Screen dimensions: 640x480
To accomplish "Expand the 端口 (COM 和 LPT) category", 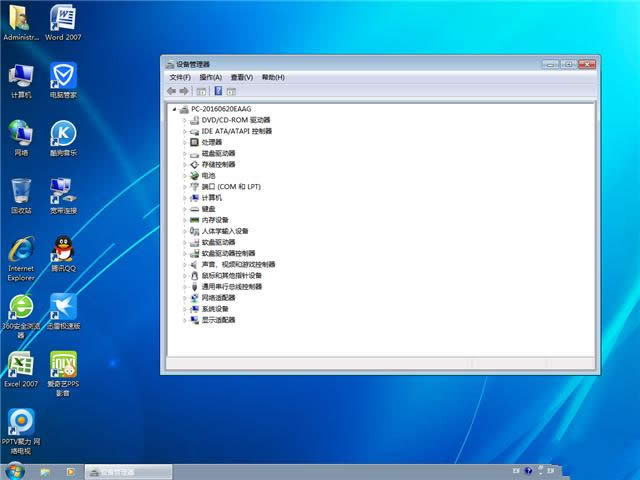I will click(x=184, y=187).
